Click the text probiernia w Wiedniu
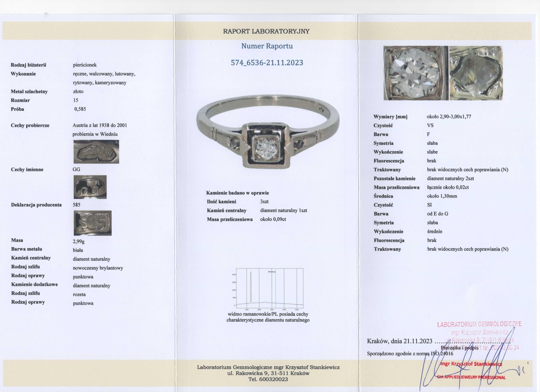The image size is (540, 392). pyautogui.click(x=95, y=134)
